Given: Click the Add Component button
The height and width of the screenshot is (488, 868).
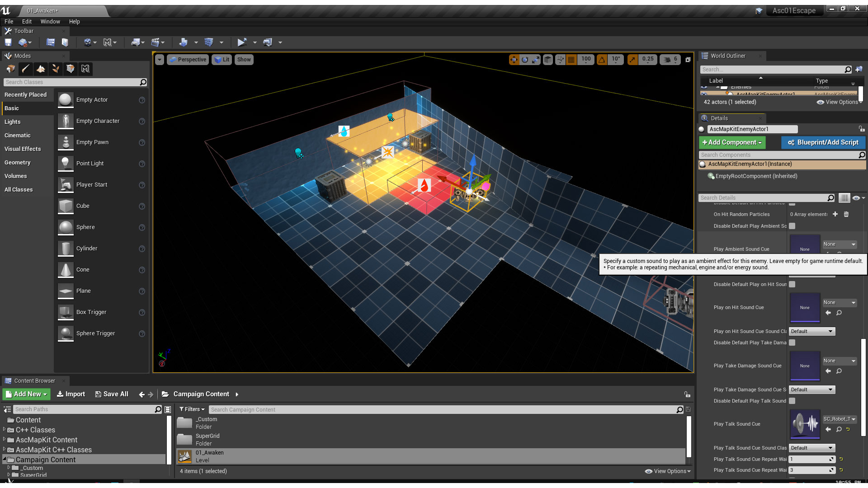Looking at the screenshot, I should [x=732, y=142].
